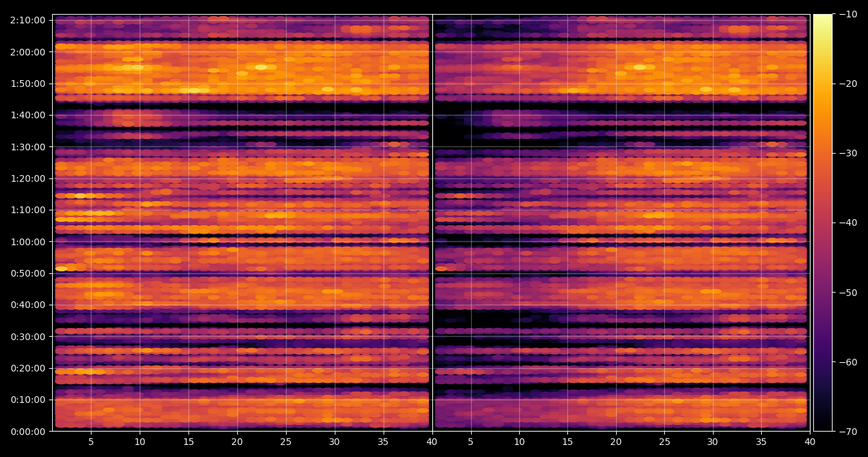Click x-axis label 25 under right heatmap
This screenshot has height=457, width=868.
pos(665,442)
